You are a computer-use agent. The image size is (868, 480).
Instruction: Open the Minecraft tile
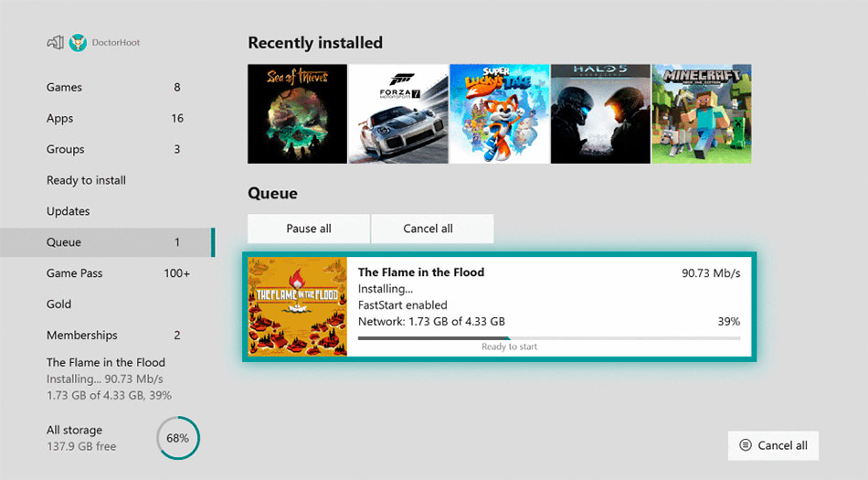pyautogui.click(x=702, y=113)
